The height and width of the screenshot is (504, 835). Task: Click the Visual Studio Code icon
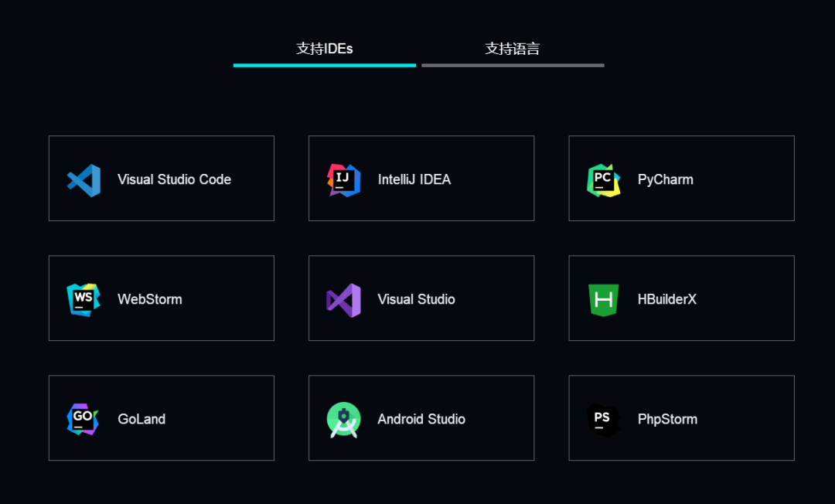(x=83, y=179)
